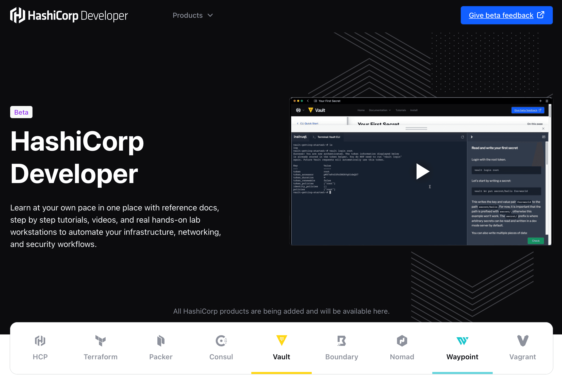562x392 pixels.
Task: Click the close X in lab panel
Action: pyautogui.click(x=543, y=129)
